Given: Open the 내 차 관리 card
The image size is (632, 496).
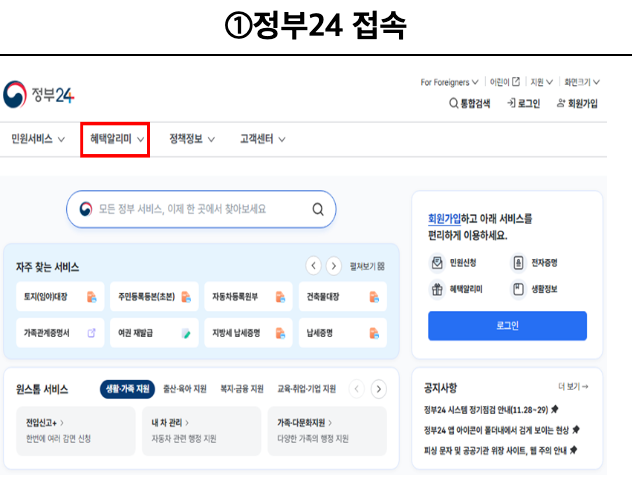Looking at the screenshot, I should [x=202, y=431].
